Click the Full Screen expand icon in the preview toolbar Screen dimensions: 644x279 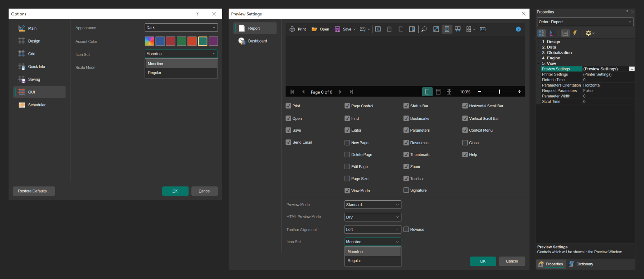(436, 29)
